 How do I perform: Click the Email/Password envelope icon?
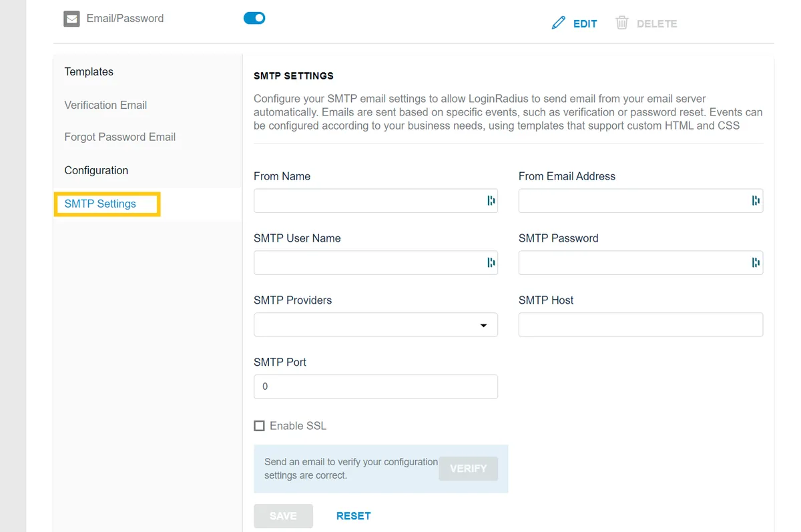(x=71, y=18)
